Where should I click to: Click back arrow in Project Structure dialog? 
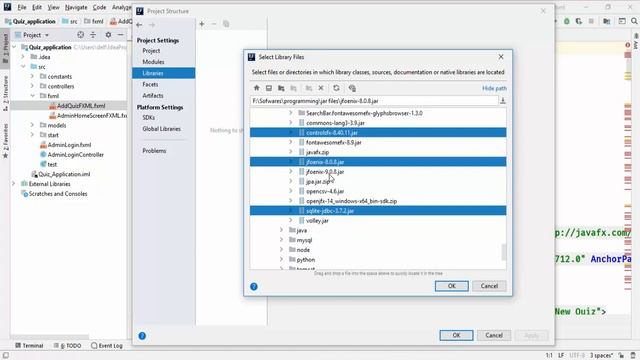(x=140, y=25)
